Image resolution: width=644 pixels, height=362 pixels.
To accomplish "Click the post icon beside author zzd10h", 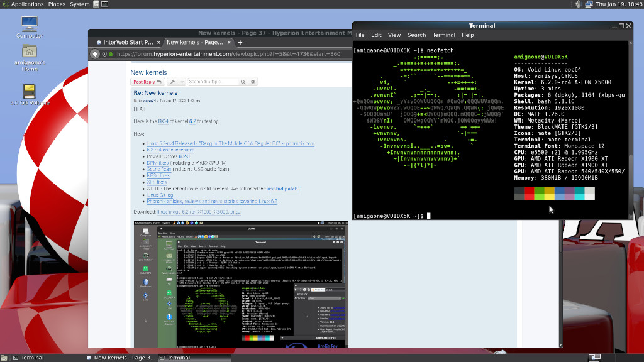I will tap(135, 101).
